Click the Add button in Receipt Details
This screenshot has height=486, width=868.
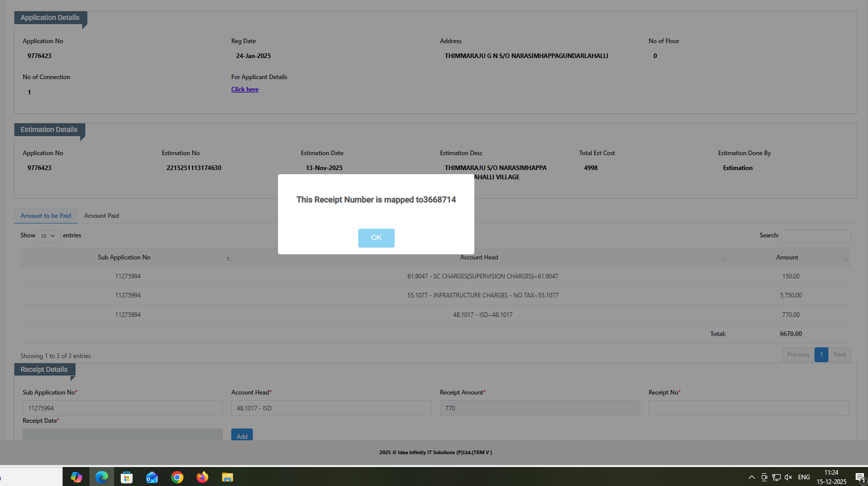tap(242, 435)
